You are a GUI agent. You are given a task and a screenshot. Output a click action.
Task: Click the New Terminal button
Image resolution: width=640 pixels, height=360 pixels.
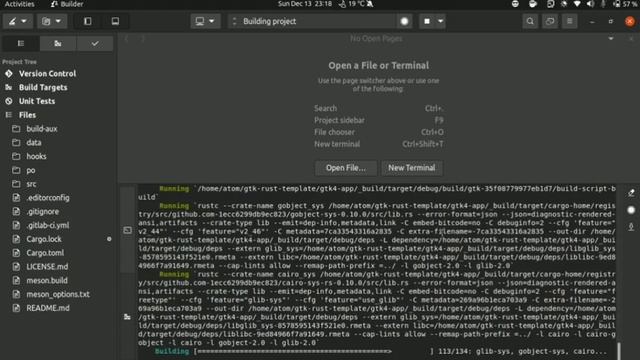coord(411,168)
